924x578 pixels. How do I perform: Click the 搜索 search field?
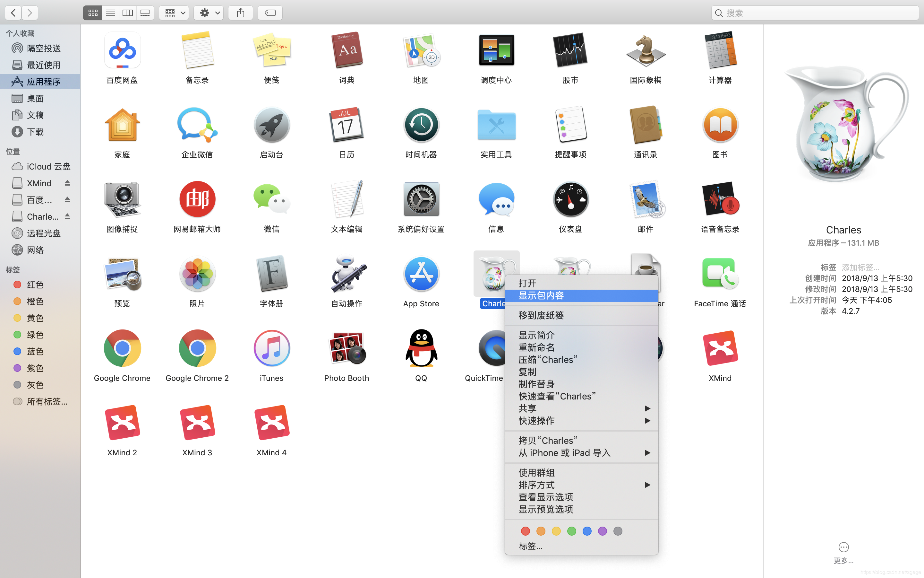815,13
